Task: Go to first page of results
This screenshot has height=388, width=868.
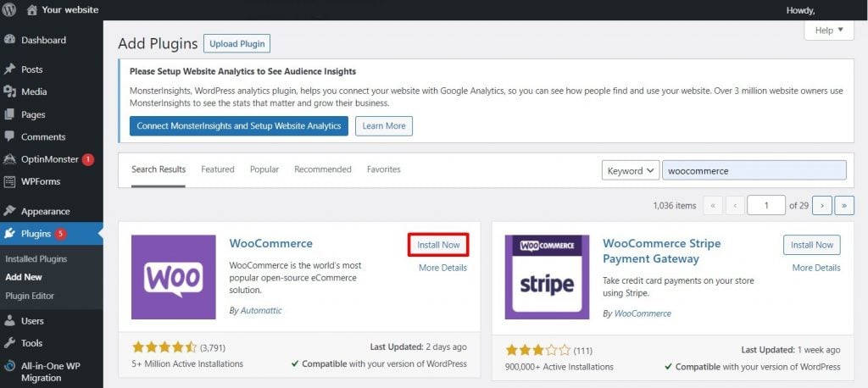Action: click(x=712, y=205)
